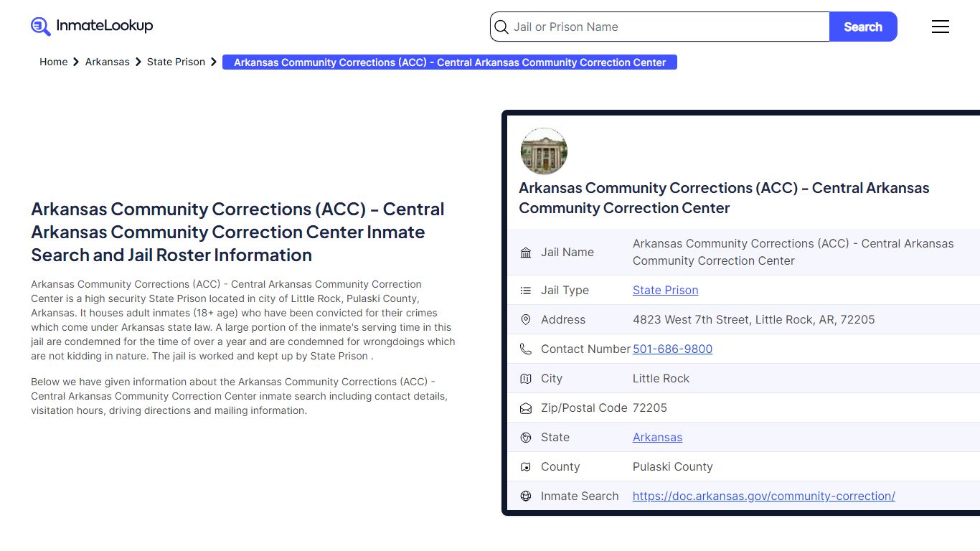
Task: Click the Pulaski County value
Action: point(672,467)
